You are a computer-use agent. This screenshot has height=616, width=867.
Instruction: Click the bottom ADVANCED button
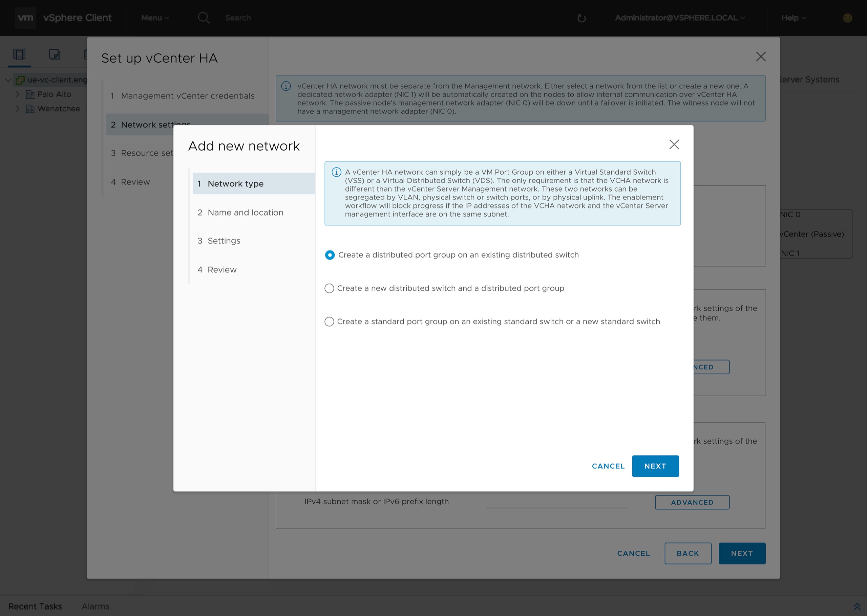tap(692, 502)
